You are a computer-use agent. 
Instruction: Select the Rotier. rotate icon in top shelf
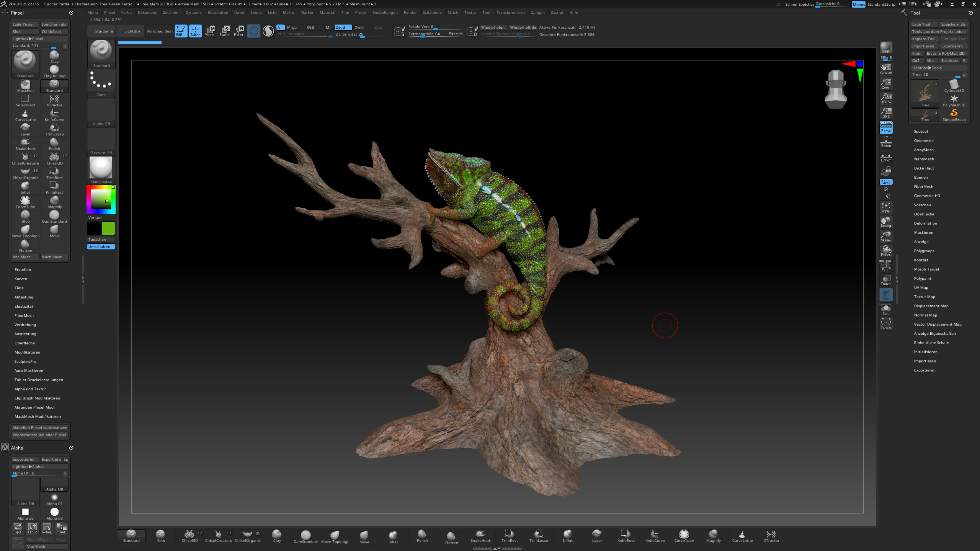[239, 31]
